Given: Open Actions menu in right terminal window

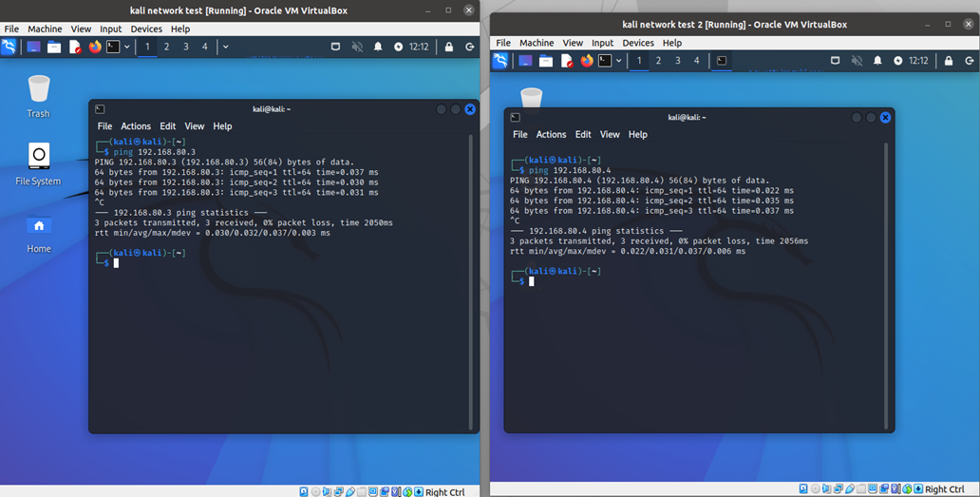Looking at the screenshot, I should 551,135.
